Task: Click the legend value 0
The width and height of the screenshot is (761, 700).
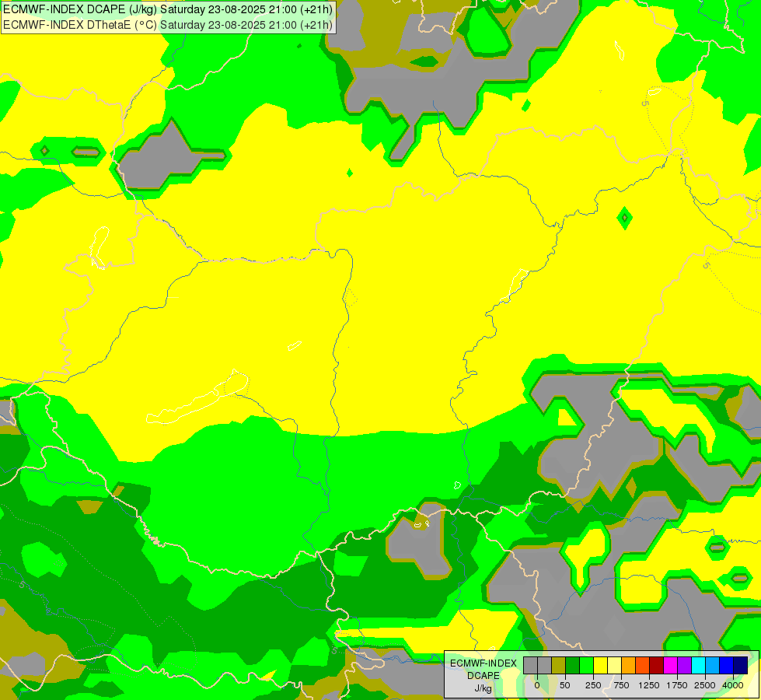Action: pos(537,685)
